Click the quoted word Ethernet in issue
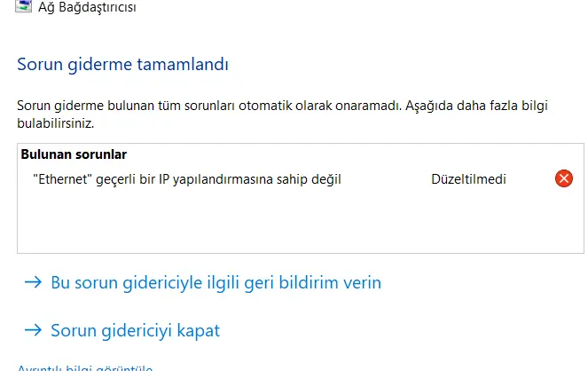Image resolution: width=588 pixels, height=371 pixels. pyautogui.click(x=62, y=179)
